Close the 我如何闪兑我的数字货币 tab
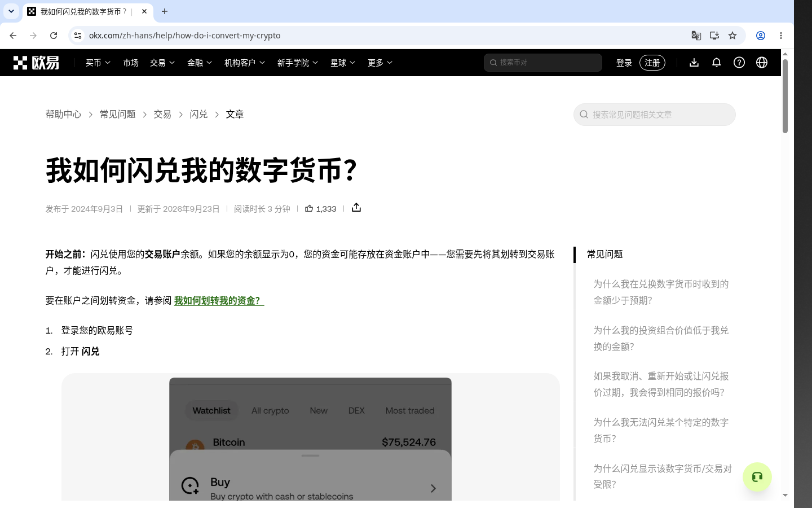Viewport: 812px width, 508px height. pyautogui.click(x=144, y=11)
